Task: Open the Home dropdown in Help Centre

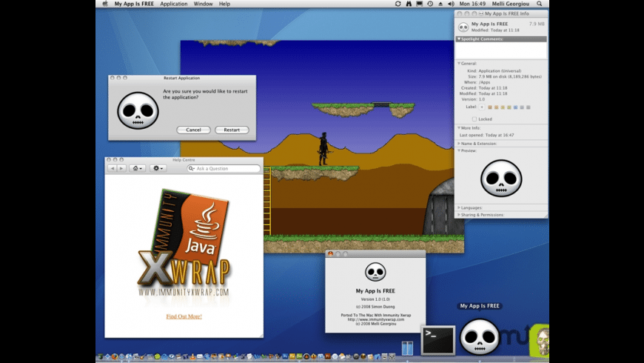Action: [137, 168]
